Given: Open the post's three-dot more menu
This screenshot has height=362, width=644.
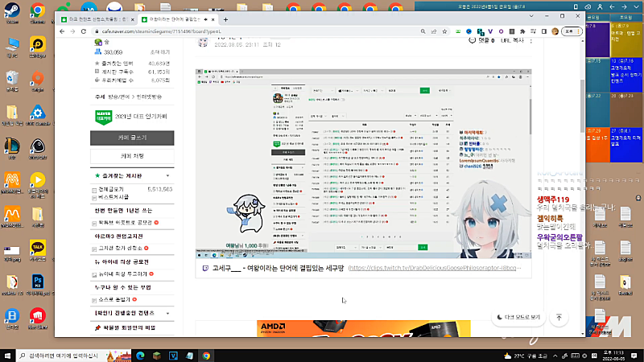Looking at the screenshot, I should coord(530,41).
